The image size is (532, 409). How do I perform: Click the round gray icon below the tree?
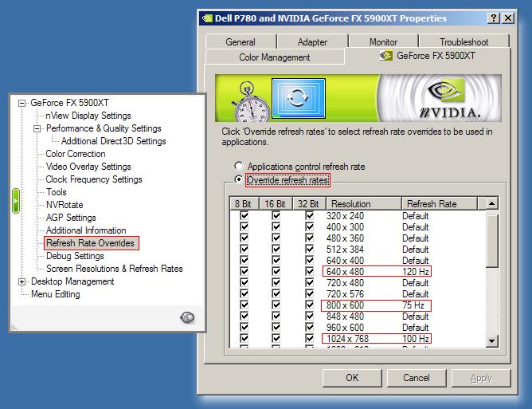187,317
